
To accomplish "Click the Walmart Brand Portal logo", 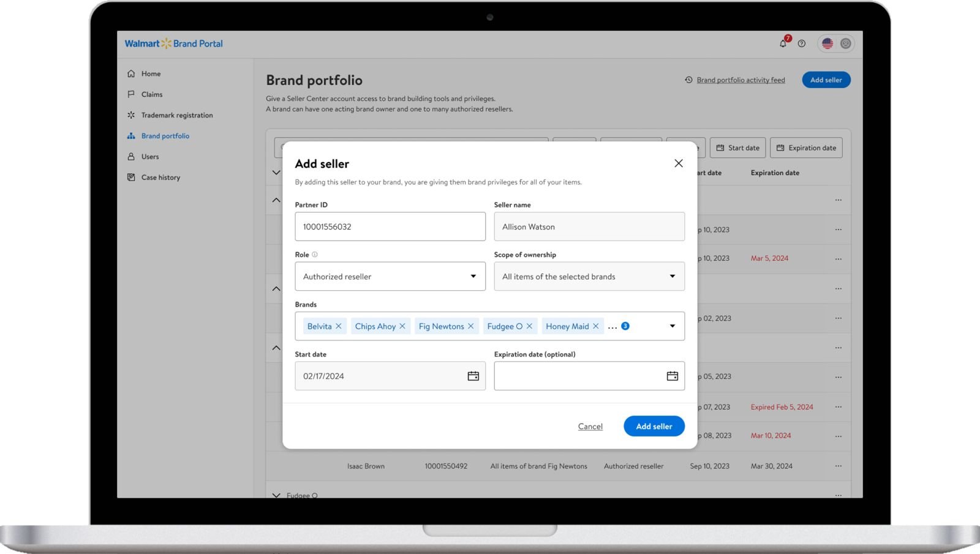I will click(174, 43).
